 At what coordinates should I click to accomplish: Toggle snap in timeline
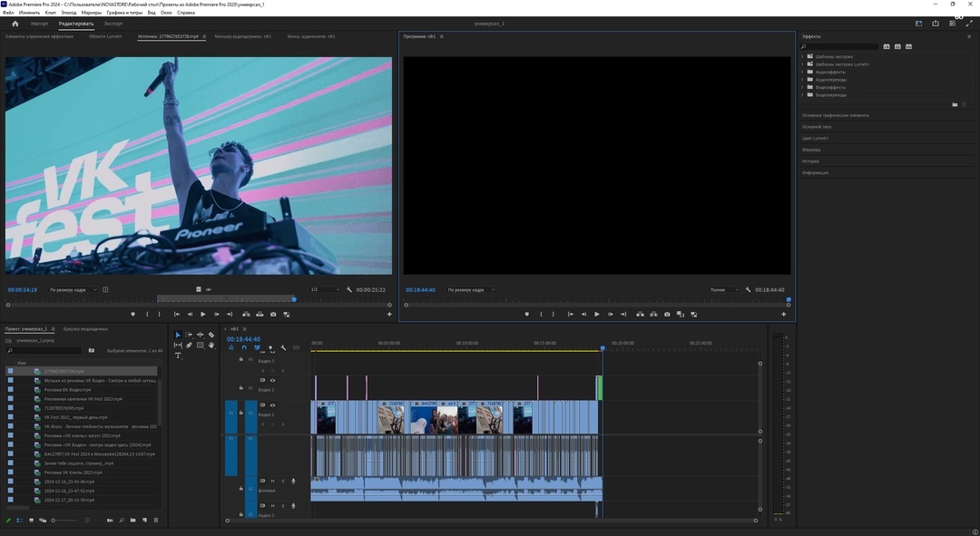coord(244,348)
